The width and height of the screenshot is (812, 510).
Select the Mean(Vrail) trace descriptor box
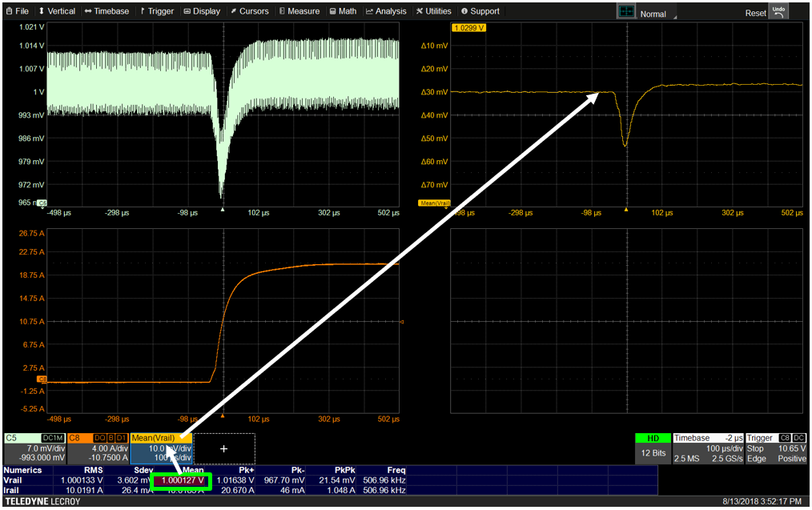[161, 449]
